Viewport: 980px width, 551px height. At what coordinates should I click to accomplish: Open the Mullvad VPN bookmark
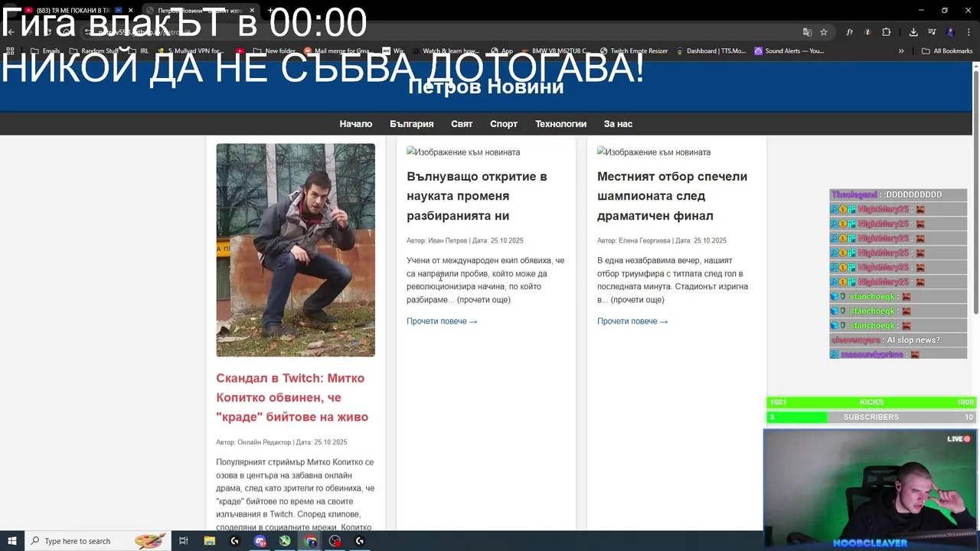(190, 51)
